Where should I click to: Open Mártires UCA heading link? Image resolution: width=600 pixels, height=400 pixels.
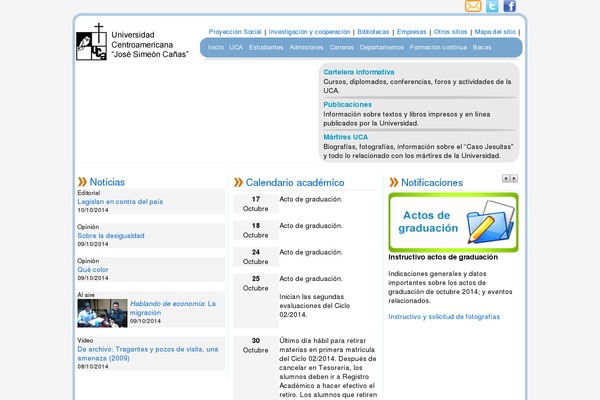tap(346, 137)
